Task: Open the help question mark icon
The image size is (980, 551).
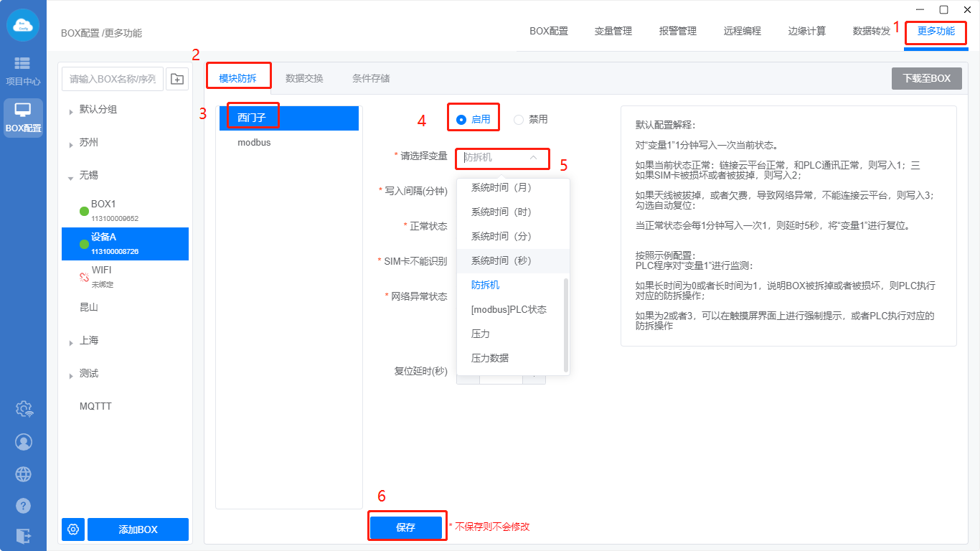Action: click(x=24, y=506)
